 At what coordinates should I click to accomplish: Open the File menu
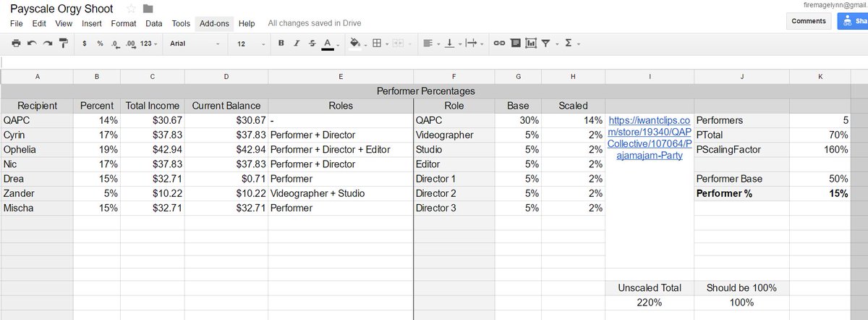(17, 23)
